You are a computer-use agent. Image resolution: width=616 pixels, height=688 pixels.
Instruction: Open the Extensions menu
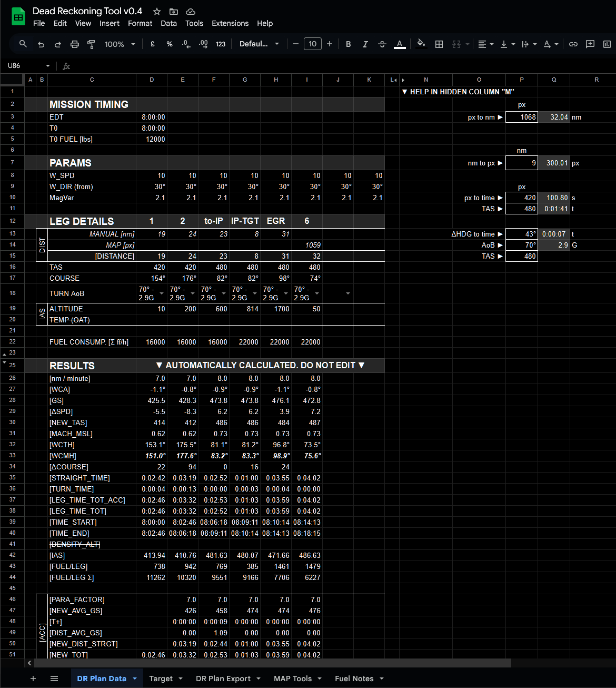point(230,23)
